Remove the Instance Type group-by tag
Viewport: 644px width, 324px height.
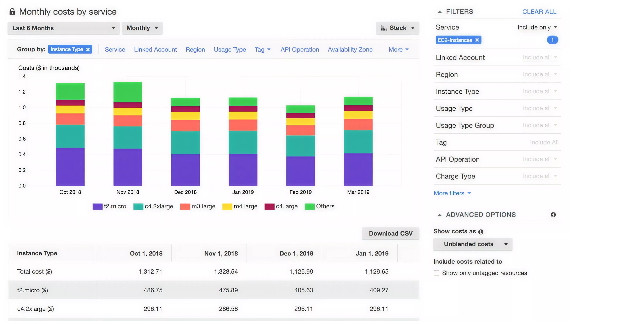(88, 49)
